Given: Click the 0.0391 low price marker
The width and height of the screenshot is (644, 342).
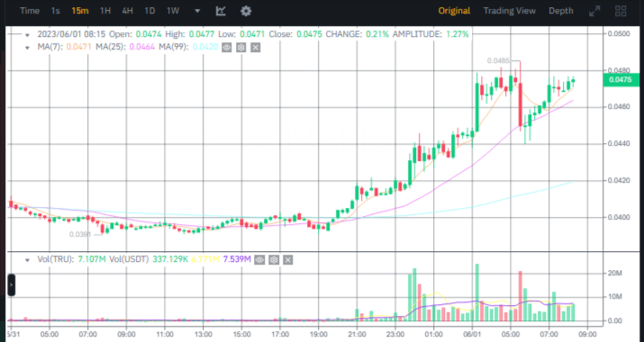Looking at the screenshot, I should coord(80,234).
